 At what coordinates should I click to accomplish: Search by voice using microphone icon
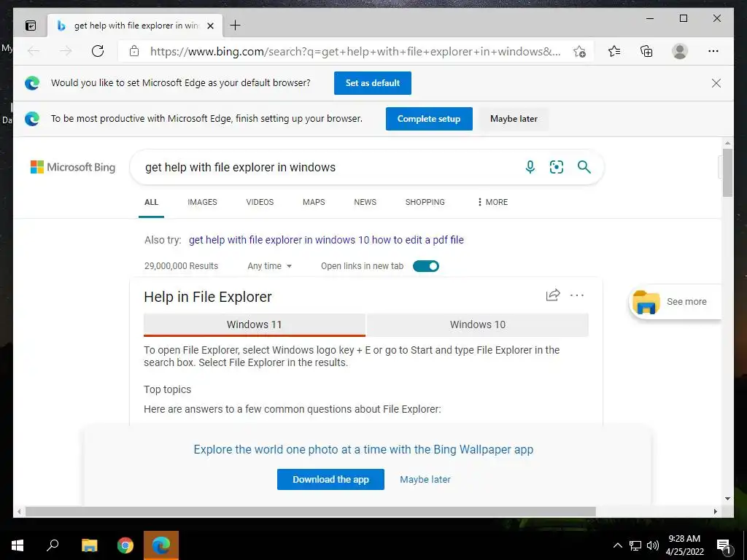coord(530,167)
